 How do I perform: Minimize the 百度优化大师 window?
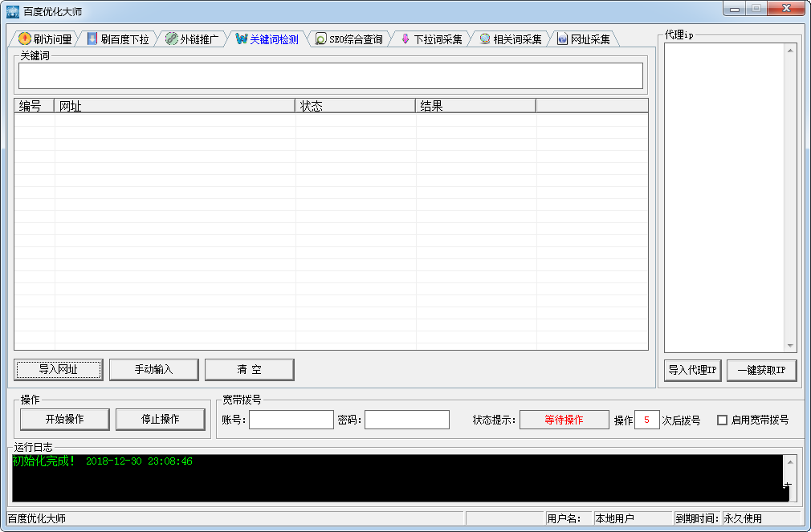(x=735, y=8)
